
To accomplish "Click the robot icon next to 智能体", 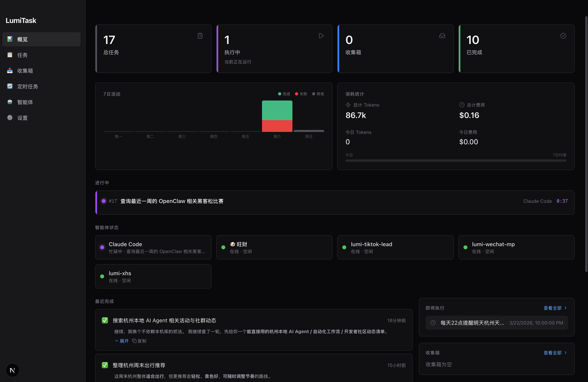I will (10, 102).
